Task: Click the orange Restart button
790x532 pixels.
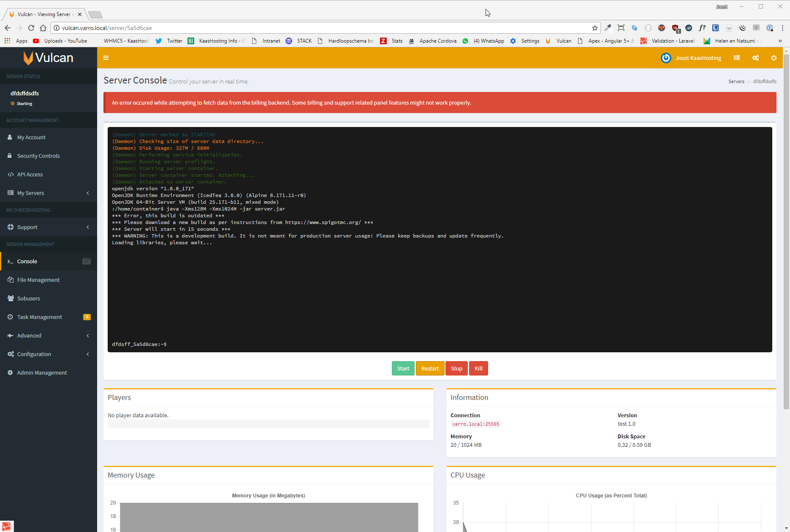Action: point(430,368)
